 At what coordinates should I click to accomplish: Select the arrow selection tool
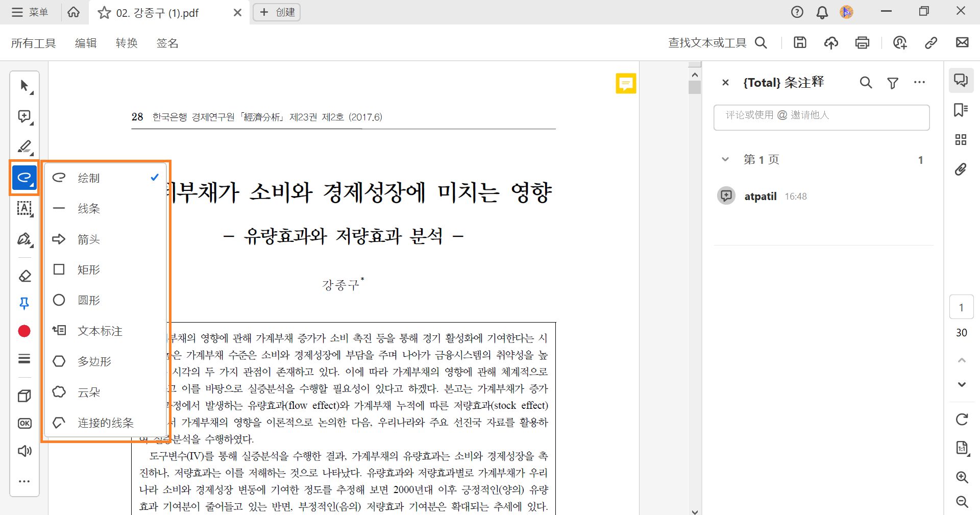click(24, 86)
